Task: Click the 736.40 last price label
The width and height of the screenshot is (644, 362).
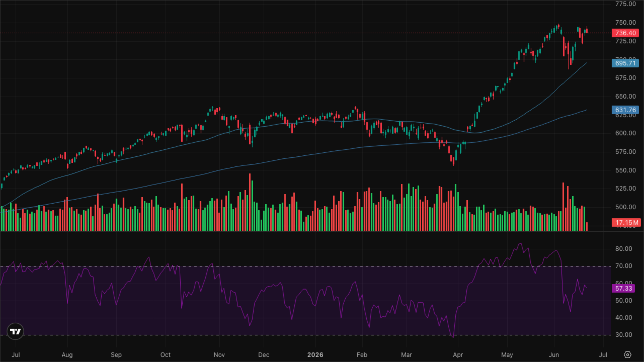Action: [x=625, y=33]
